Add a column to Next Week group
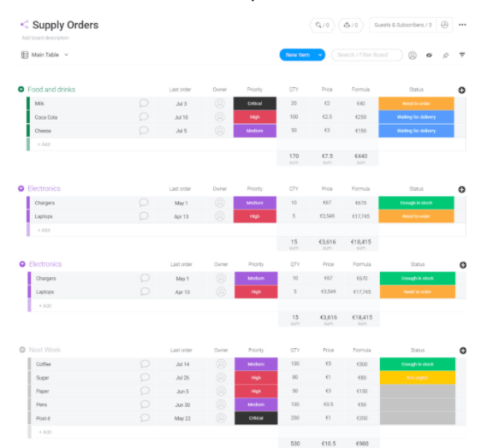Viewport: 487px width, 448px height. pos(463,351)
